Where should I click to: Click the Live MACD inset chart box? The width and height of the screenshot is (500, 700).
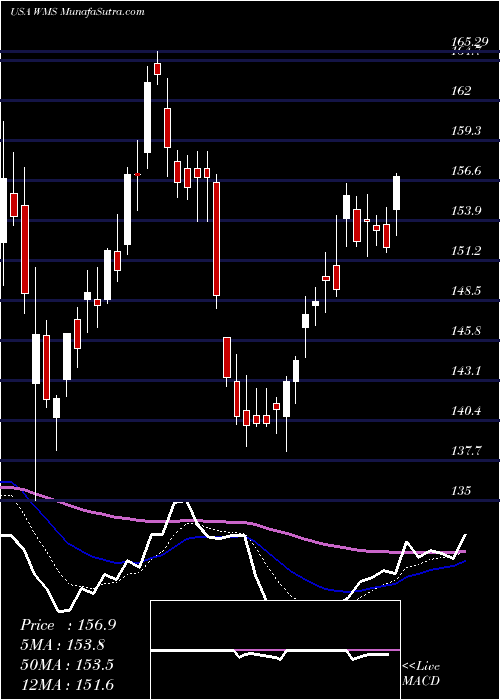pos(276,650)
